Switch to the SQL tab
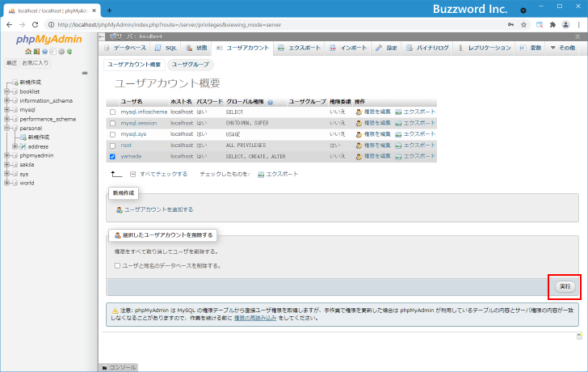This screenshot has width=588, height=372. tap(166, 49)
